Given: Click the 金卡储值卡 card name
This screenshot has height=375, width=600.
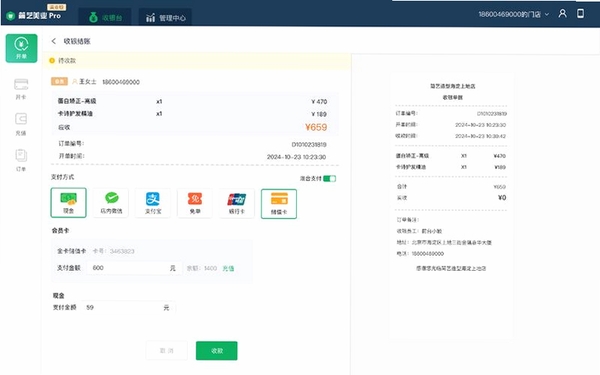Looking at the screenshot, I should [x=72, y=251].
